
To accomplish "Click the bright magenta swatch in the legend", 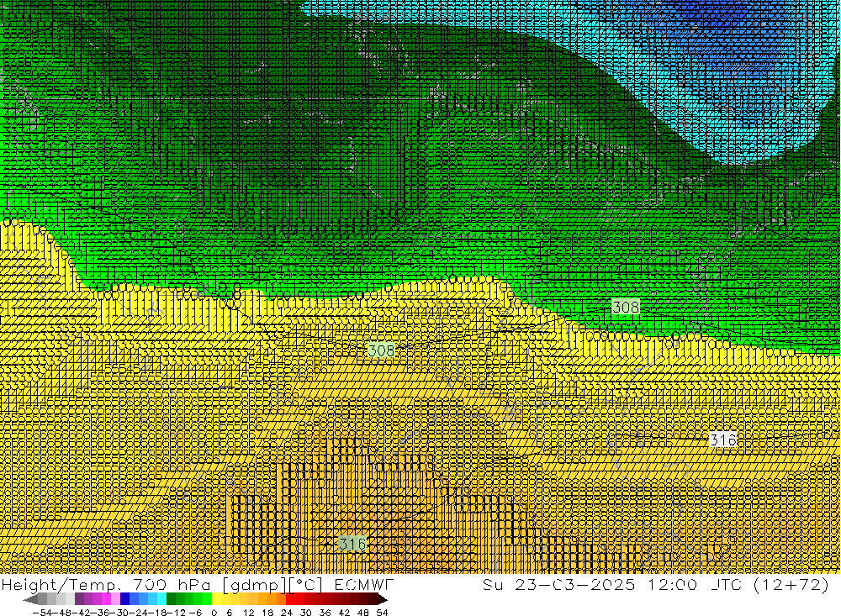I will (x=106, y=599).
